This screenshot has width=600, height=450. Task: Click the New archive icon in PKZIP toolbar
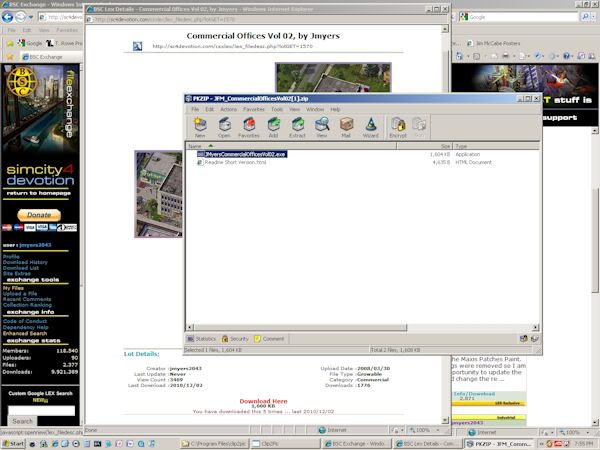point(200,127)
